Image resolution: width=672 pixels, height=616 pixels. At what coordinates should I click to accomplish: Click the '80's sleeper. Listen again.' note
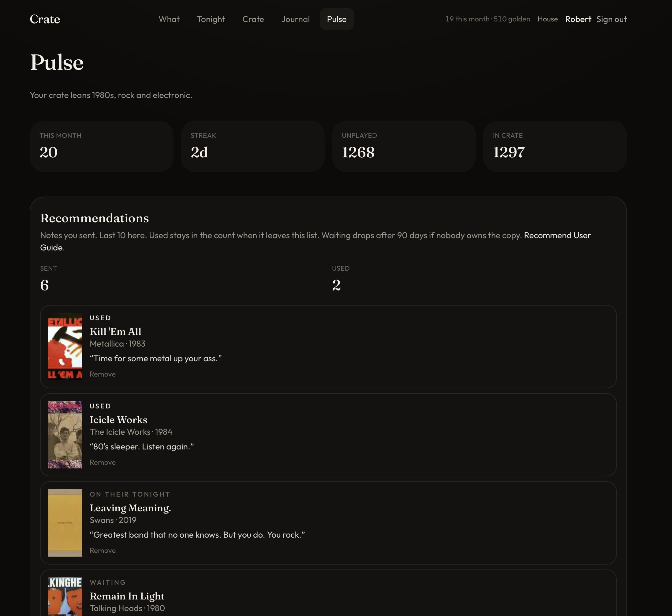coord(142,447)
